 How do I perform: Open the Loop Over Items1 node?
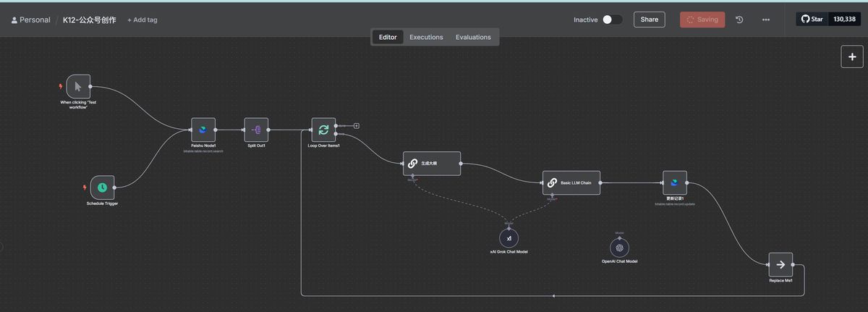click(x=323, y=130)
